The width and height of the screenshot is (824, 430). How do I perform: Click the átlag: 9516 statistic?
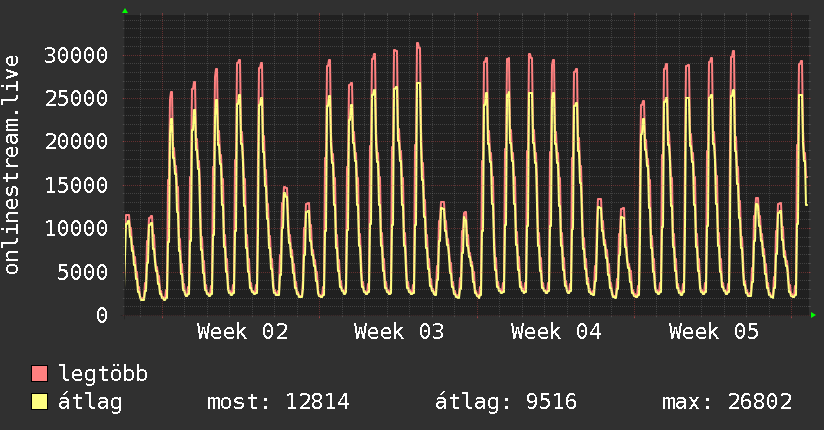(x=506, y=402)
